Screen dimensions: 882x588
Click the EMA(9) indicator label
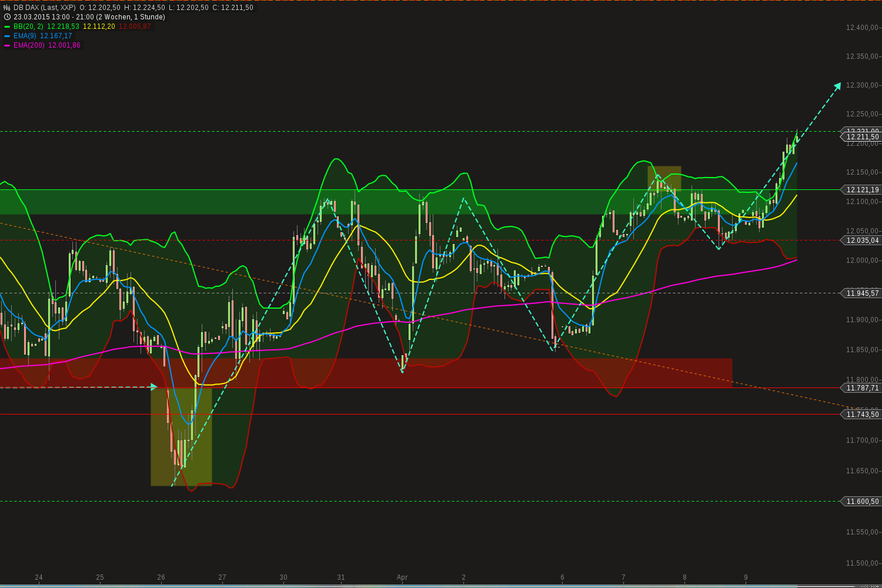[x=25, y=36]
